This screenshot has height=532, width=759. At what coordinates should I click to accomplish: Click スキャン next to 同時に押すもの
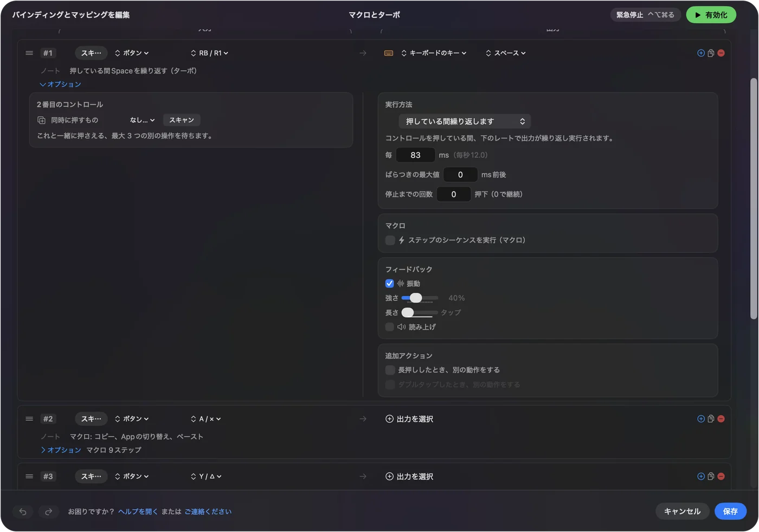pyautogui.click(x=182, y=120)
